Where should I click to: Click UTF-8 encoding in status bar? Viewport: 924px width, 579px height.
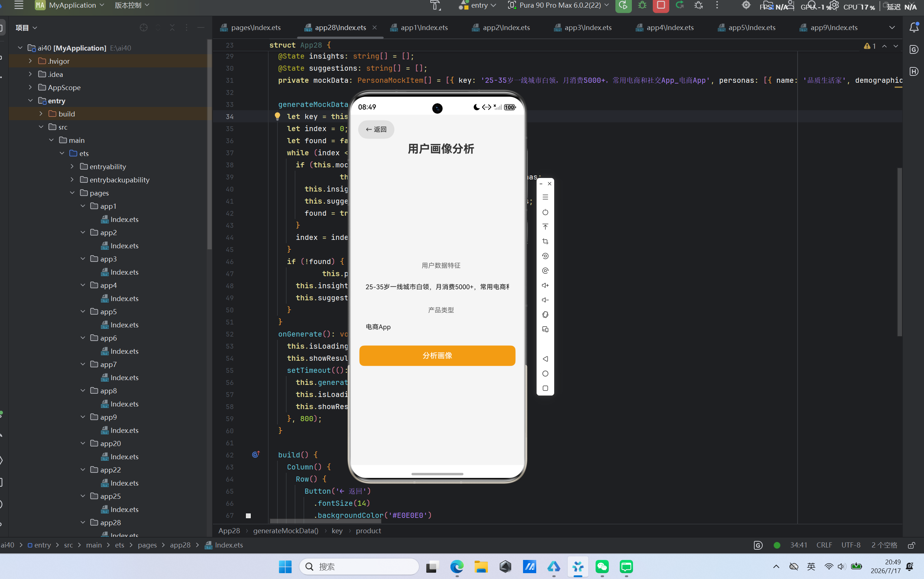pos(850,545)
